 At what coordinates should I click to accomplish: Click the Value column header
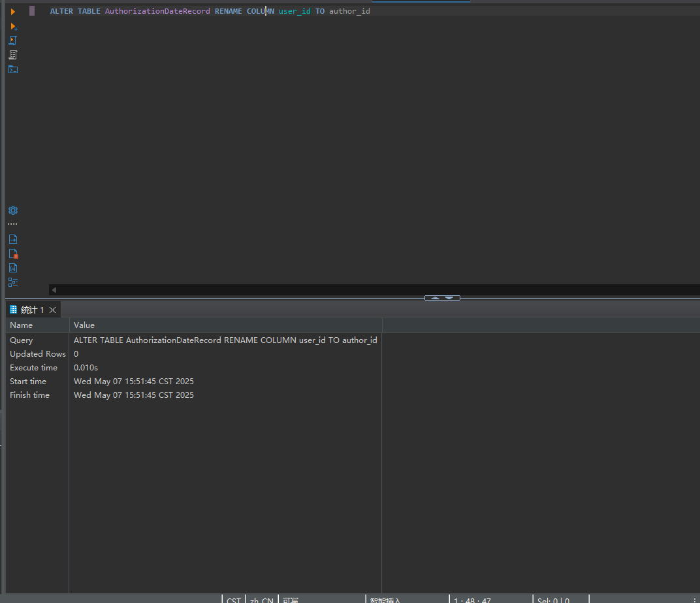[x=225, y=325]
